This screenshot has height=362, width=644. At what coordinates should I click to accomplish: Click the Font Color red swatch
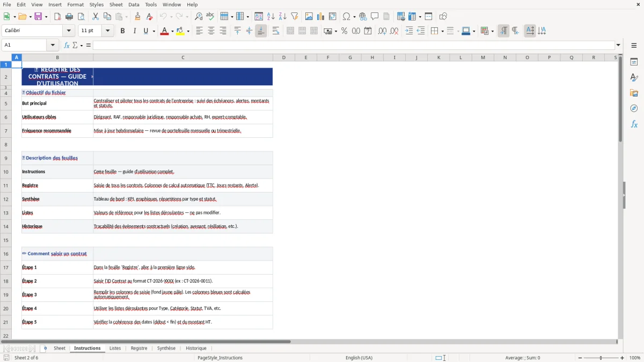[x=164, y=31]
